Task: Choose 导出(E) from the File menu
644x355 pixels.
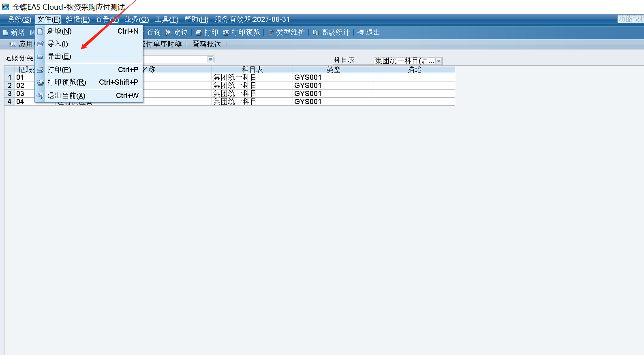Action: point(59,56)
